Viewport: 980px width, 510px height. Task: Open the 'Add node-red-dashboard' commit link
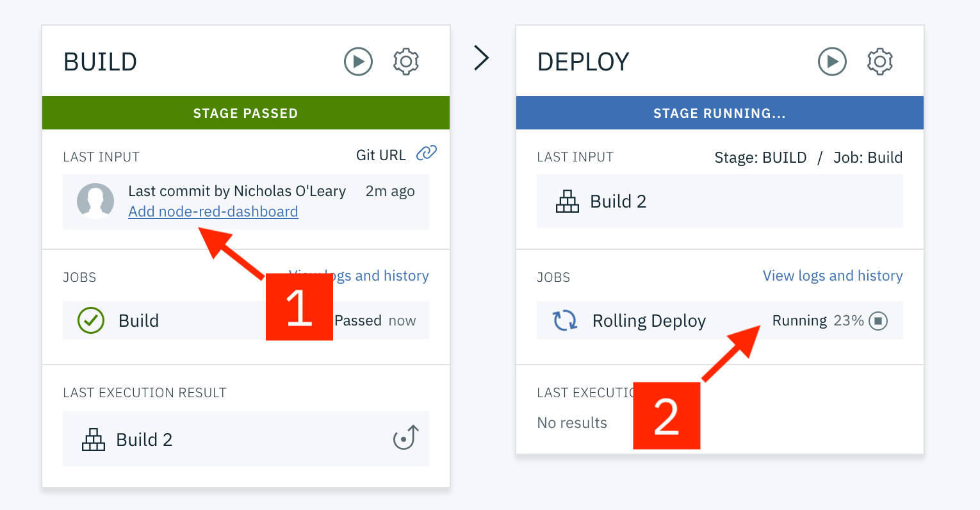(x=213, y=211)
